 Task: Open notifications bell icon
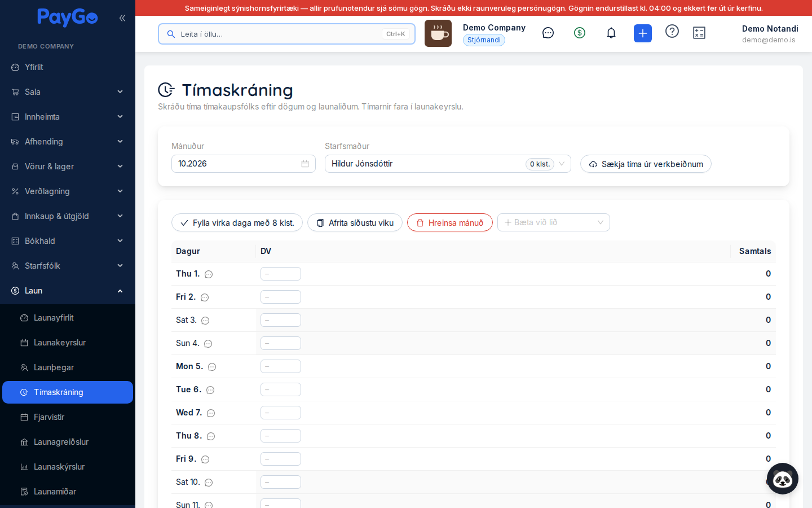611,33
